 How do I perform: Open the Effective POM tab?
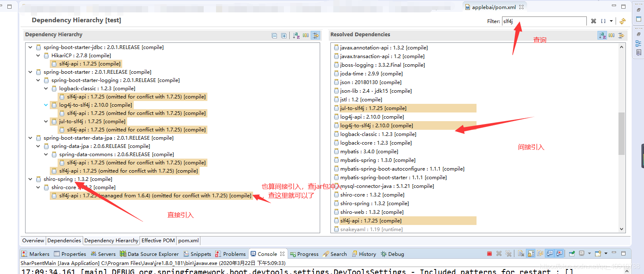pos(158,241)
